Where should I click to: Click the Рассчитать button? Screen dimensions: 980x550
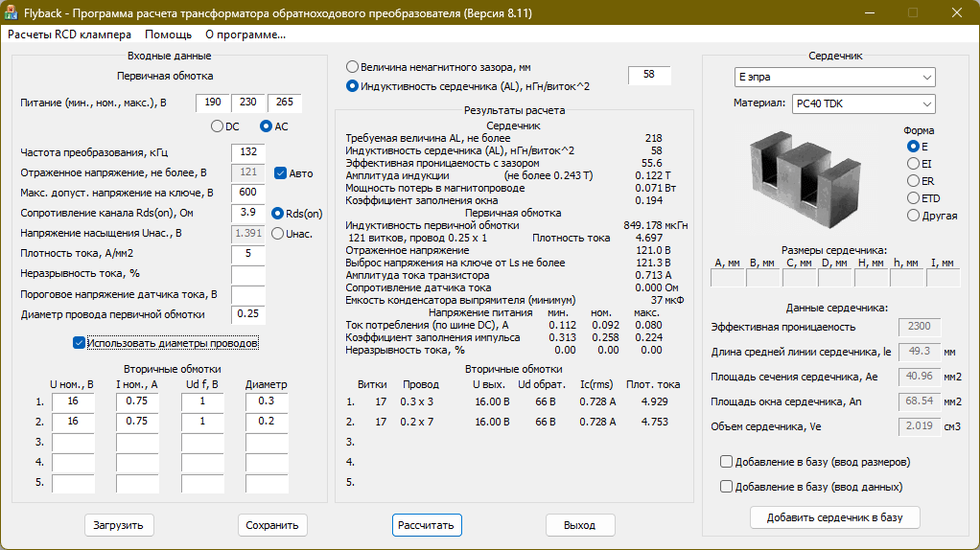(427, 525)
